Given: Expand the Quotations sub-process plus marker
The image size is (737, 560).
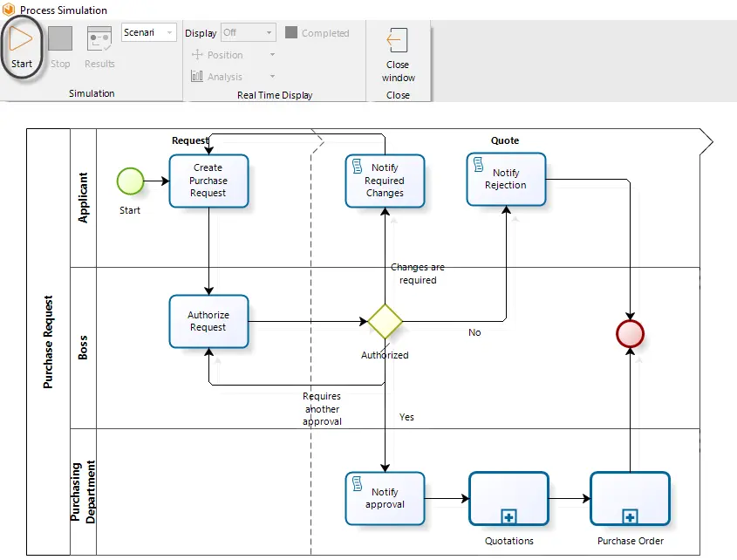Looking at the screenshot, I should 508,516.
